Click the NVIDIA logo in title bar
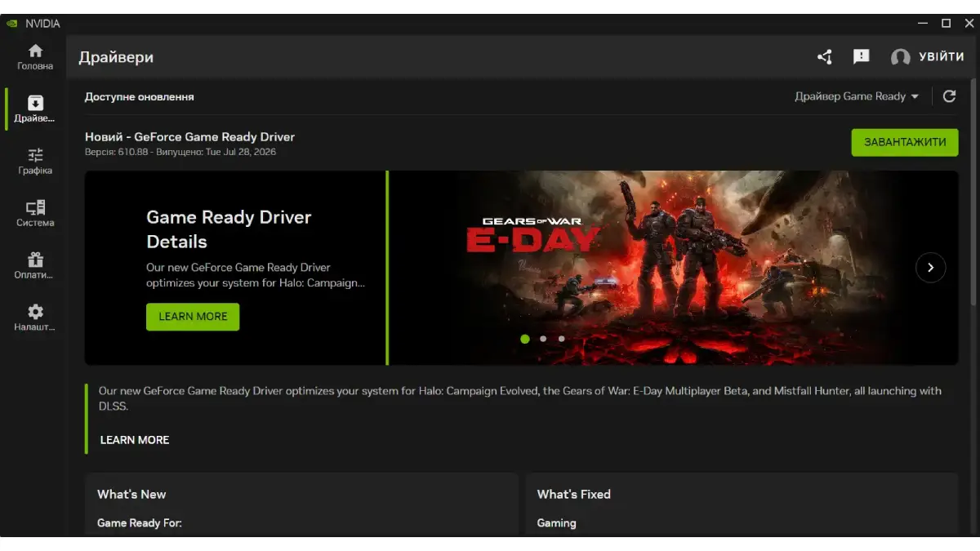Viewport: 980px width, 551px height. point(12,24)
